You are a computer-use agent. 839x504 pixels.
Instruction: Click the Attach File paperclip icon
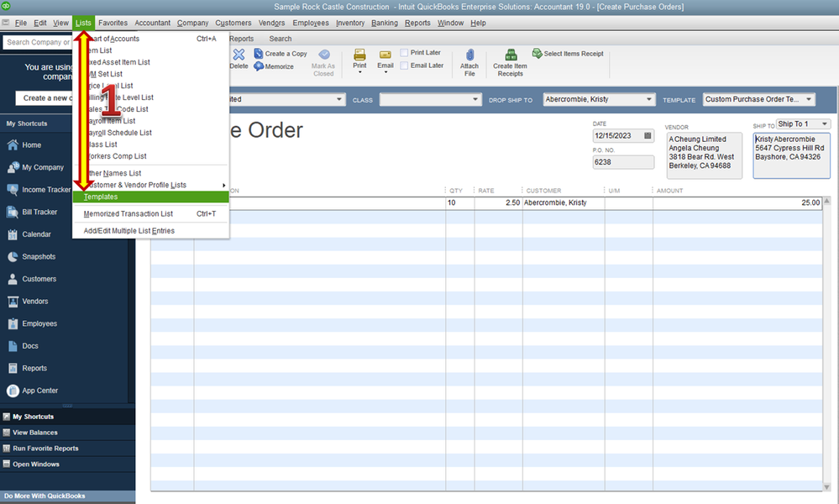coord(469,55)
